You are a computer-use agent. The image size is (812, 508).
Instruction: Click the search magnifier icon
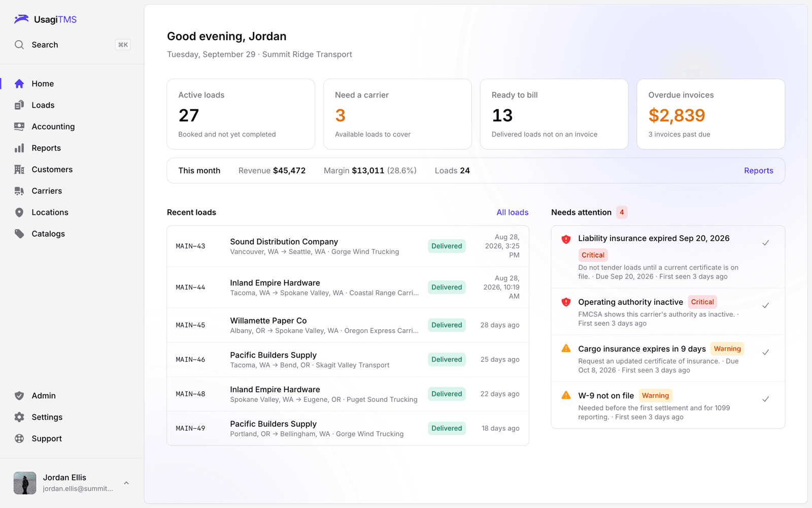[19, 45]
